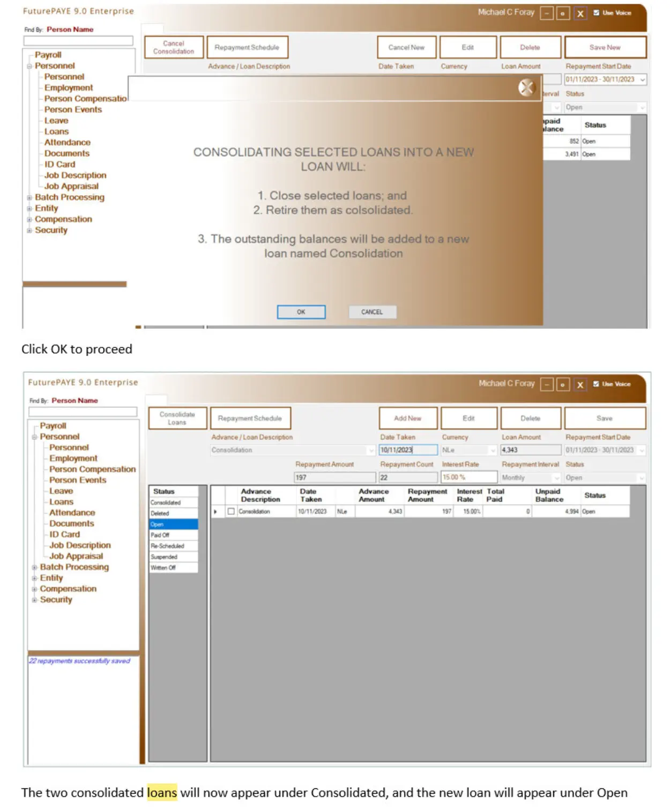Click Find By Person Name field in bottom screenshot
Screen dimensions: 670x812
[x=83, y=412]
